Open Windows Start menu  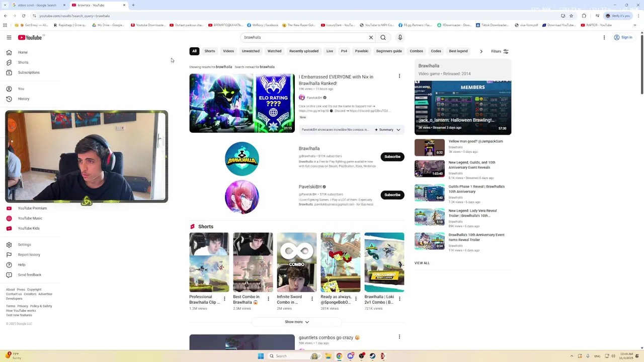261,356
